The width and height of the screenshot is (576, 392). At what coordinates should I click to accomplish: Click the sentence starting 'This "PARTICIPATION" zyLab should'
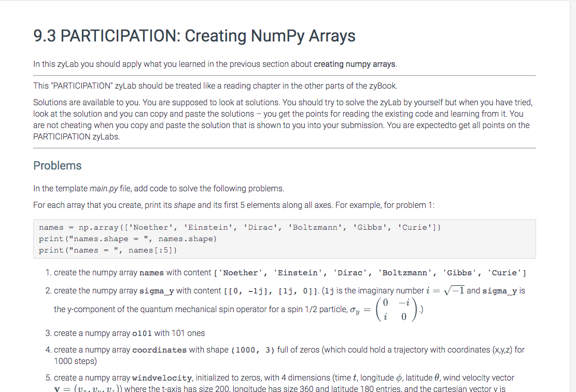(215, 86)
